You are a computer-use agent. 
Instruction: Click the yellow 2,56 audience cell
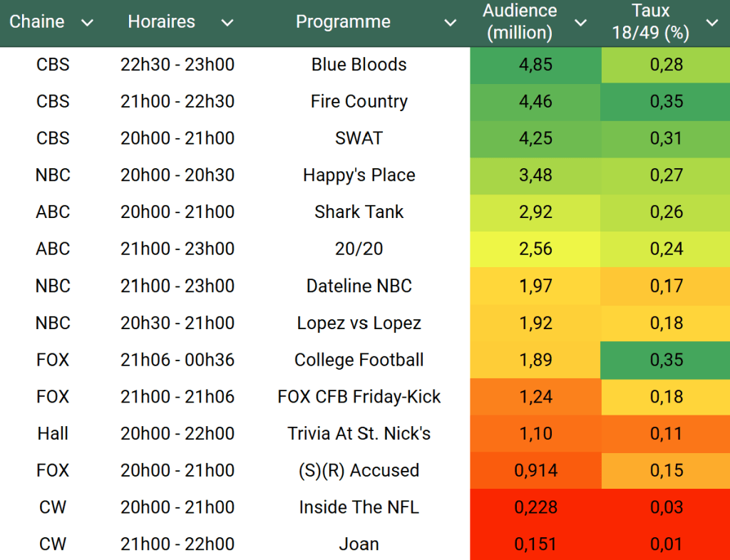coord(535,249)
